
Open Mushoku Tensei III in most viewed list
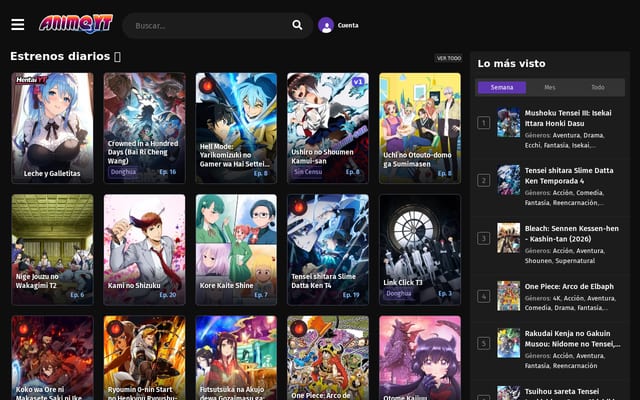tap(568, 118)
